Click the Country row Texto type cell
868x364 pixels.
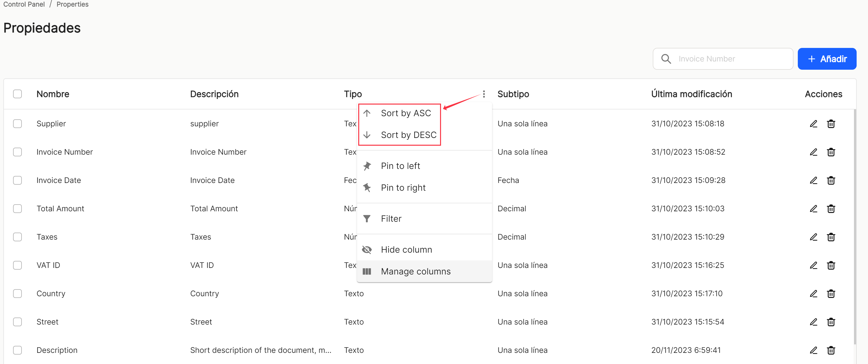(x=354, y=294)
